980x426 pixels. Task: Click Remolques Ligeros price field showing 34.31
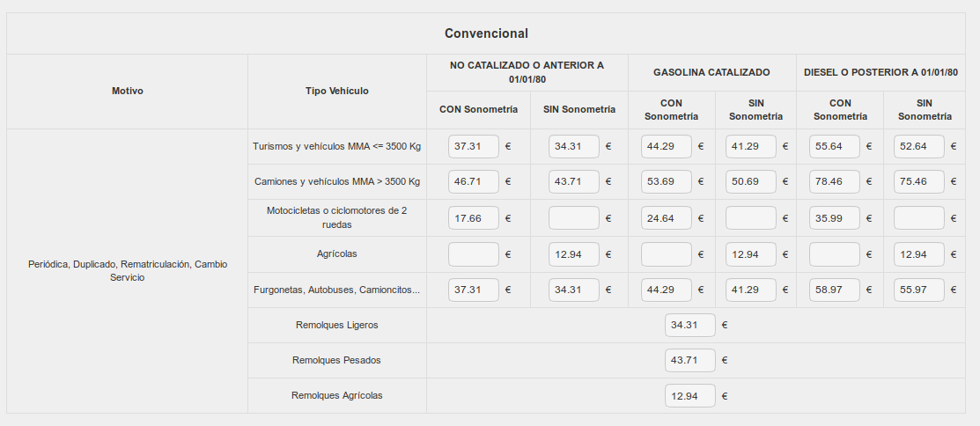690,325
